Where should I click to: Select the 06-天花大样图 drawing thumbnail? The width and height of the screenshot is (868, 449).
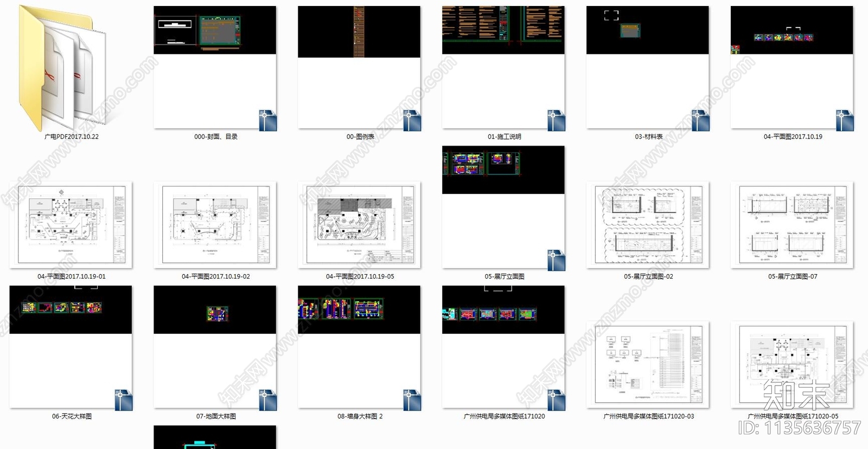click(71, 347)
